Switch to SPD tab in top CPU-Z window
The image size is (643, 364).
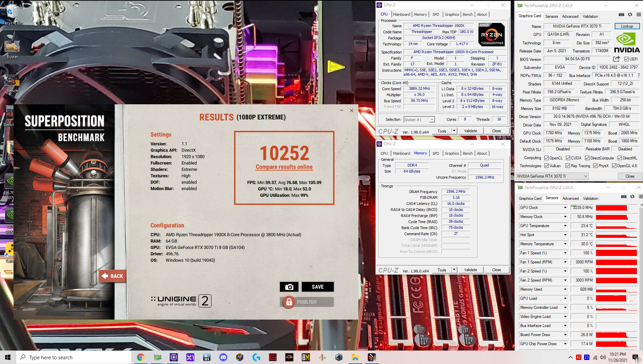point(436,14)
